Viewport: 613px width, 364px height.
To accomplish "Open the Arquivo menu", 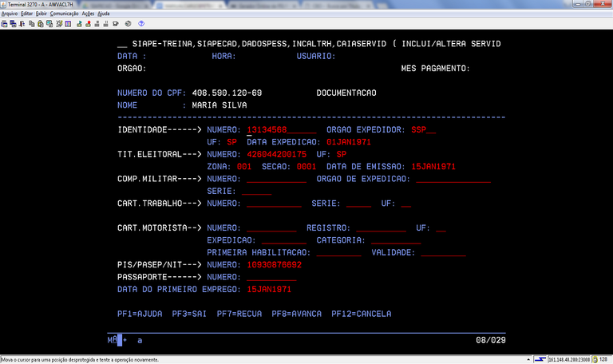I will point(10,14).
